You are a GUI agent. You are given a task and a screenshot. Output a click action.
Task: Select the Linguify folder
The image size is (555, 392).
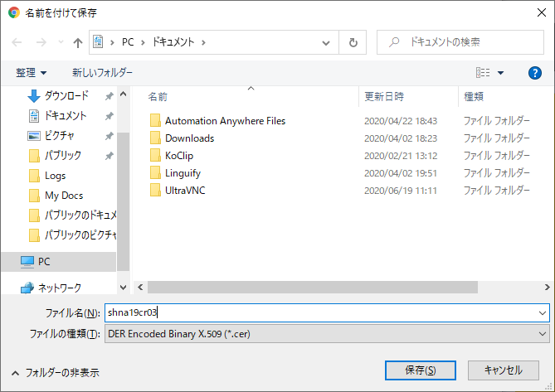pos(183,173)
